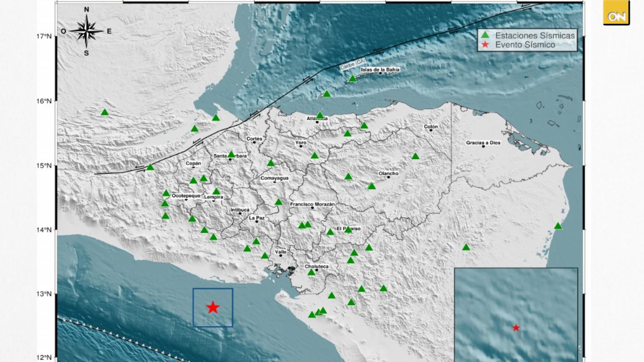
Task: Click the compass letter N
Action: 86,9
